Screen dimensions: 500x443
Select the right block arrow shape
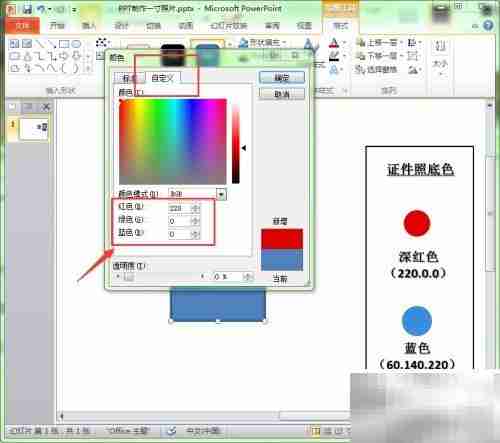pos(64,56)
